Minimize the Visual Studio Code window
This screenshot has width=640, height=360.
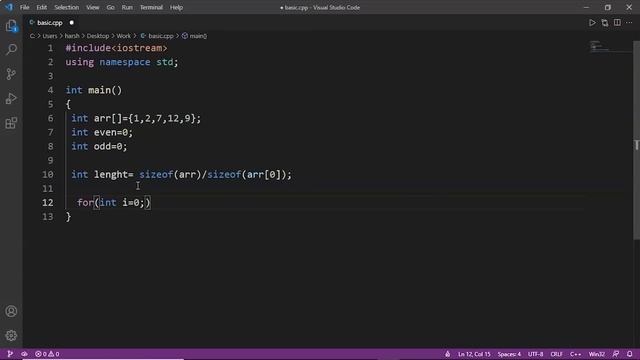point(587,7)
